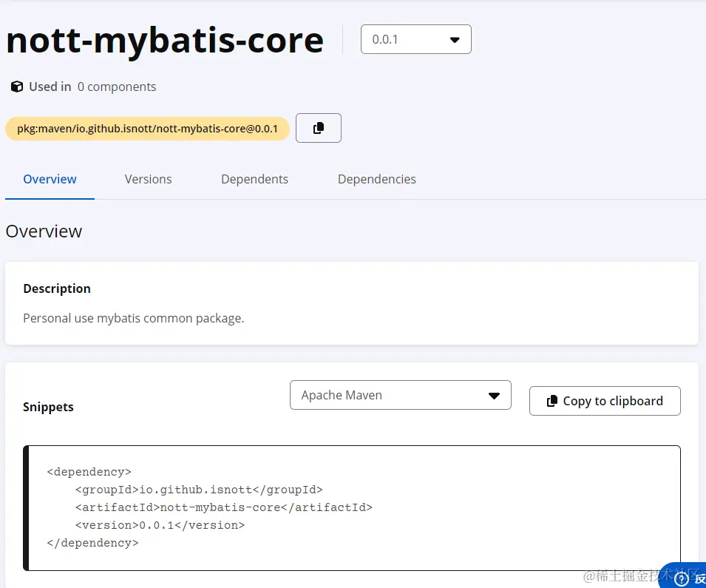Expand the 0.0.1 version dropdown arrow
The image size is (706, 588).
coord(455,40)
